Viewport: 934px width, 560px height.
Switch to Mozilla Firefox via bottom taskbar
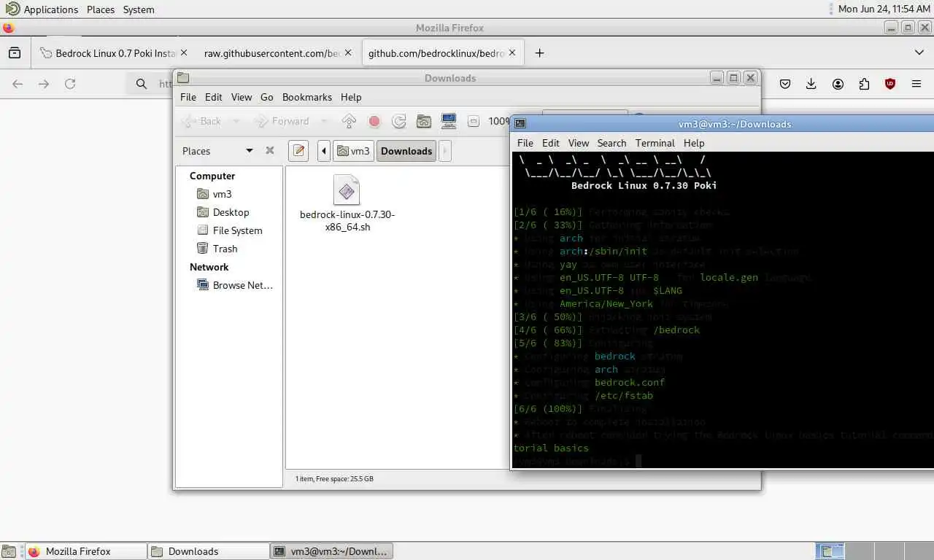85,551
